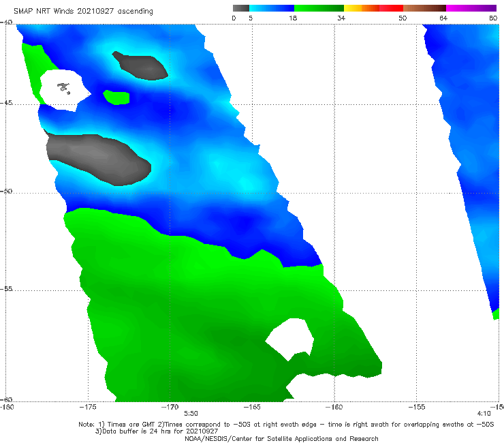Click the small island outline inside the white patch
Screen dimensions: 504x443
[x=63, y=88]
